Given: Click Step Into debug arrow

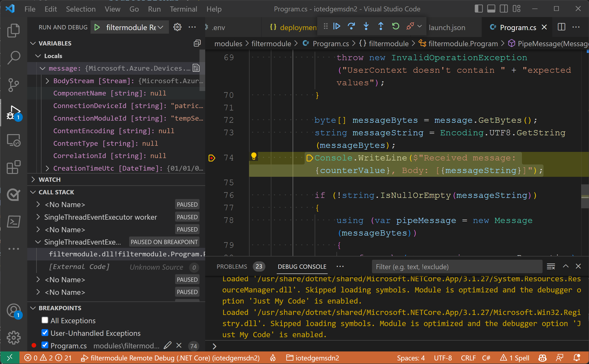Looking at the screenshot, I should [x=366, y=26].
